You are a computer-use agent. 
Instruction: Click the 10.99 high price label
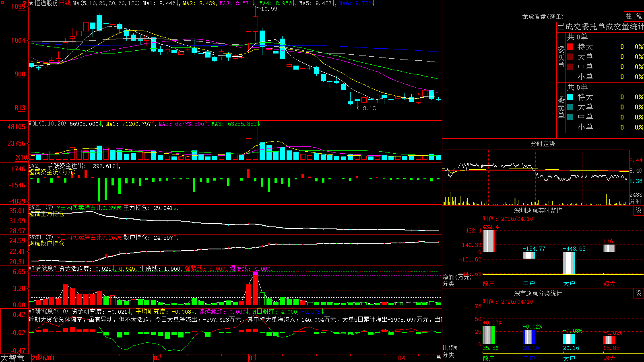point(269,9)
